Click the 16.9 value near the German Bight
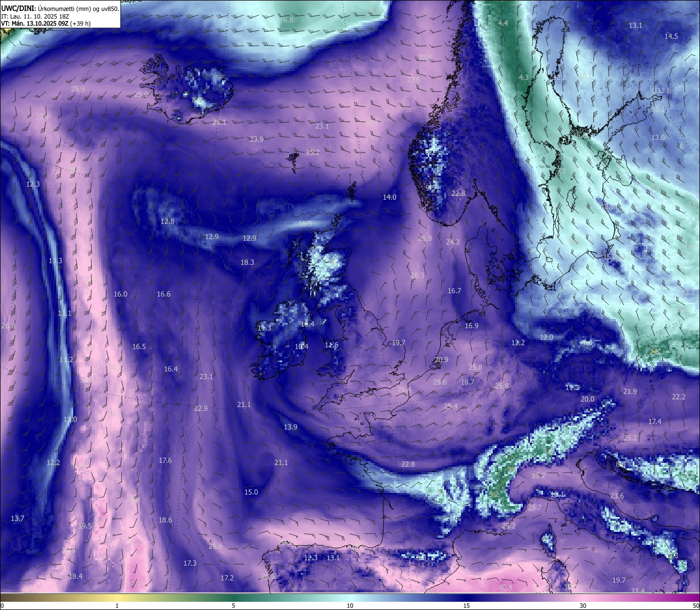Viewport: 700px width, 610px height. (x=471, y=326)
